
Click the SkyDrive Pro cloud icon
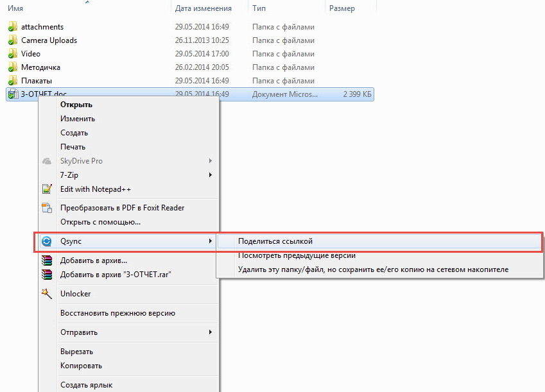tap(47, 161)
